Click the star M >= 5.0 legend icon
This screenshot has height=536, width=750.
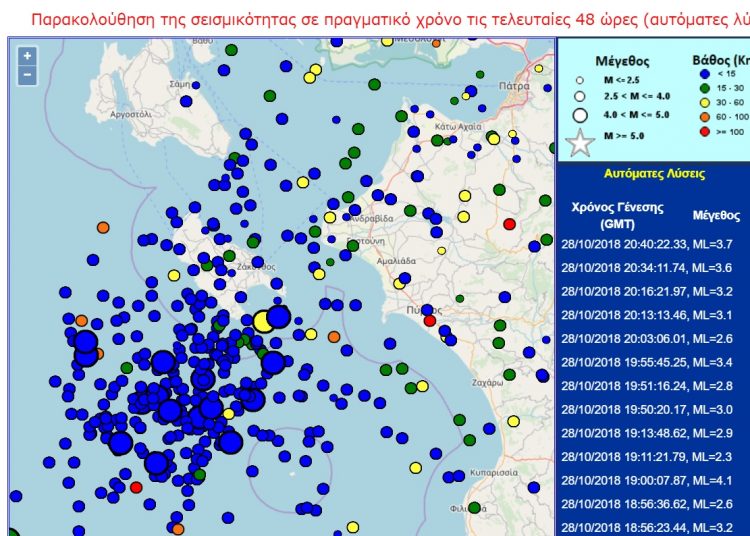coord(580,143)
